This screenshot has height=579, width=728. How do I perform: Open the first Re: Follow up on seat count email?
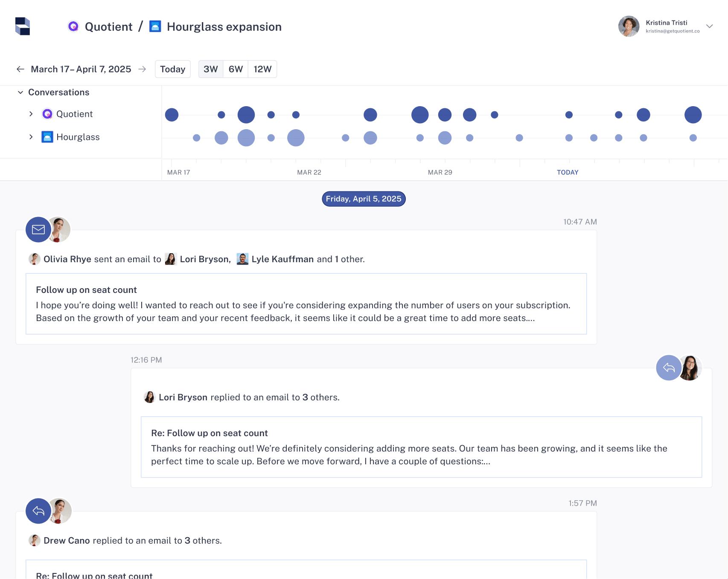click(x=422, y=447)
